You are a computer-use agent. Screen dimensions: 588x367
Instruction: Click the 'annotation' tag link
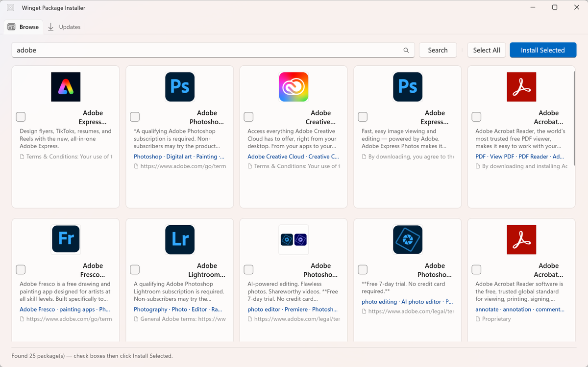(x=517, y=310)
